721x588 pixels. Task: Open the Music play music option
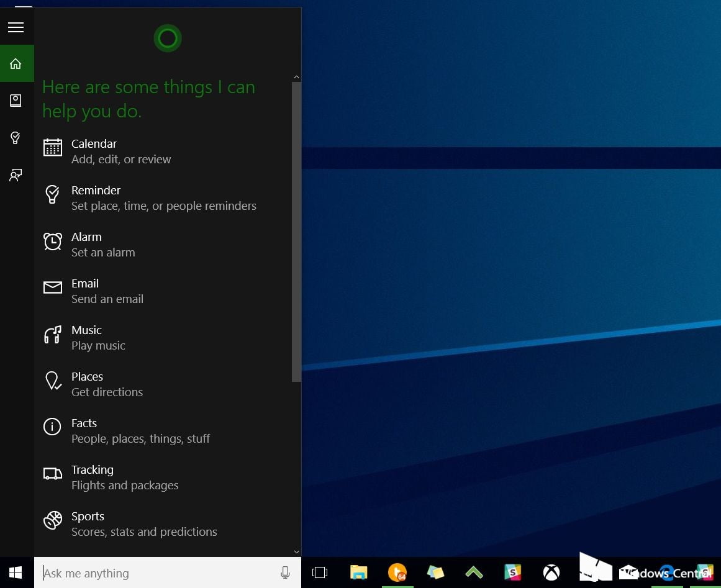tap(98, 338)
